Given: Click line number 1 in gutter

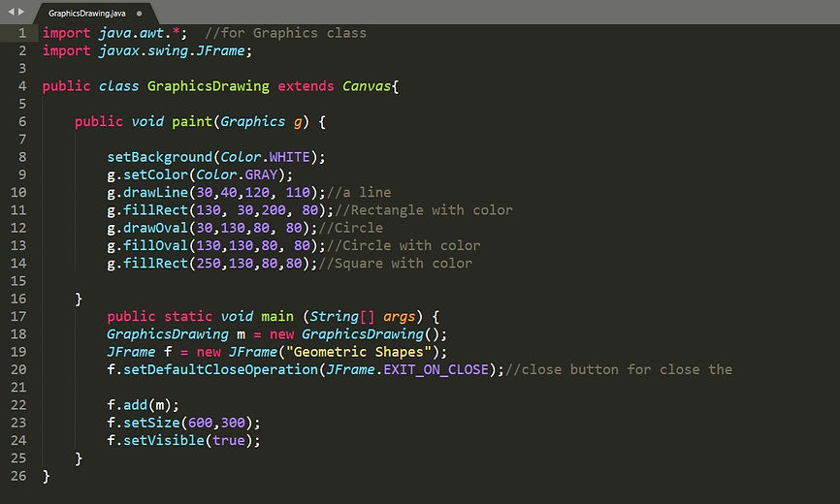Looking at the screenshot, I should [x=22, y=33].
